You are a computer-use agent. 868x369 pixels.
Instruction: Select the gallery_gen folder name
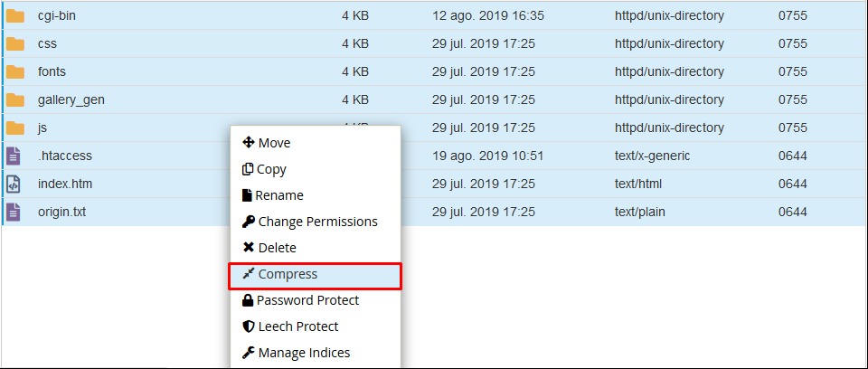pyautogui.click(x=71, y=99)
